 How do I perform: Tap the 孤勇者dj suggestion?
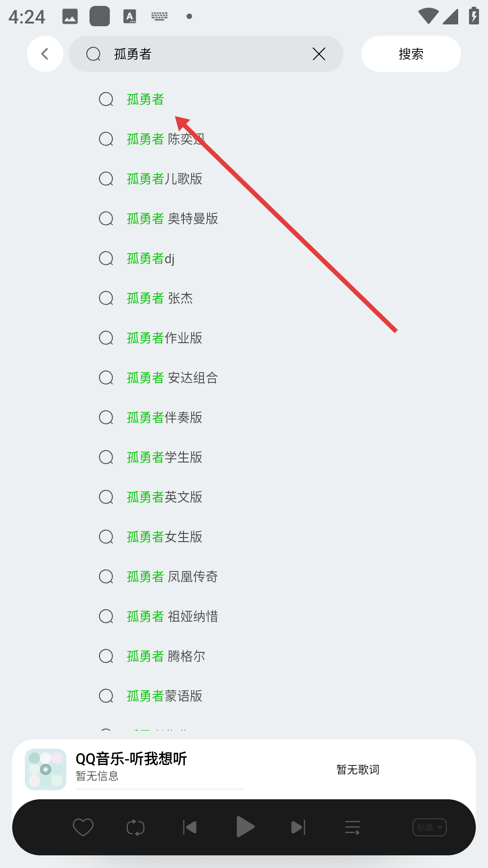click(150, 258)
